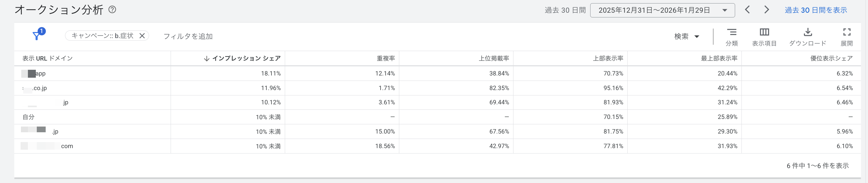The height and width of the screenshot is (183, 868).
Task: Sort by 重複率 column header
Action: pyautogui.click(x=386, y=58)
